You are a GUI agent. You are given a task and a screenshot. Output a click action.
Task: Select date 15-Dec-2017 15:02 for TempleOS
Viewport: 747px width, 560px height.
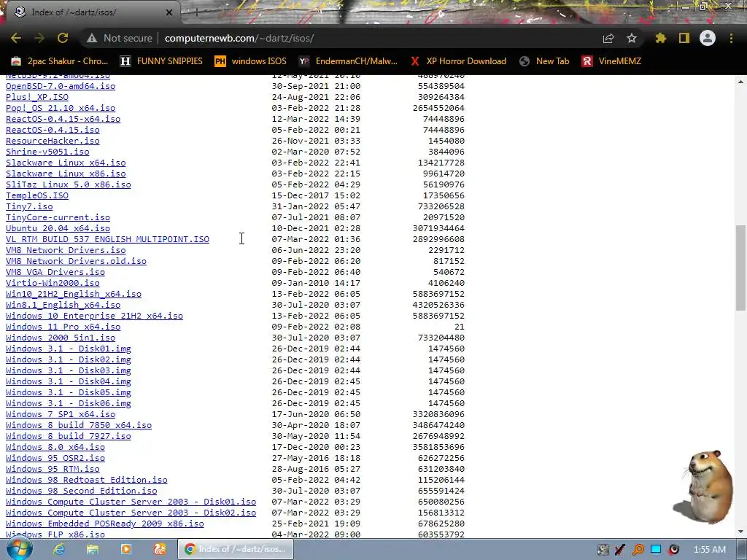pos(316,195)
